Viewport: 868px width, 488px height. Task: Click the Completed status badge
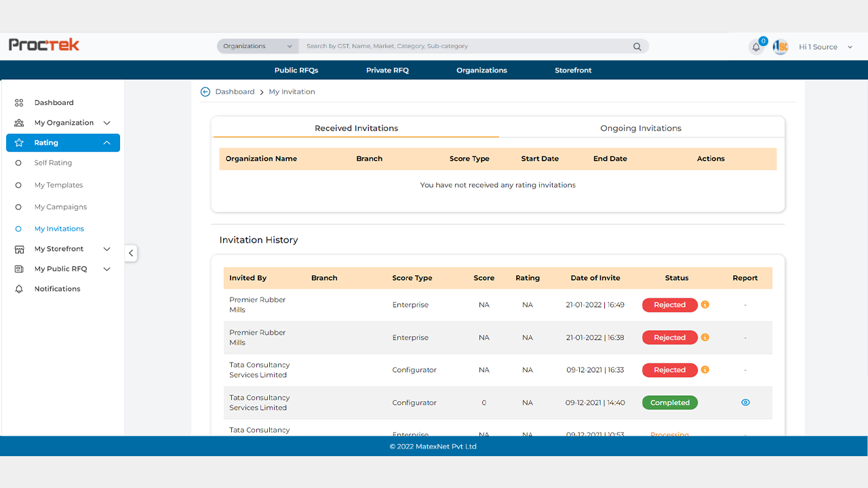point(669,403)
